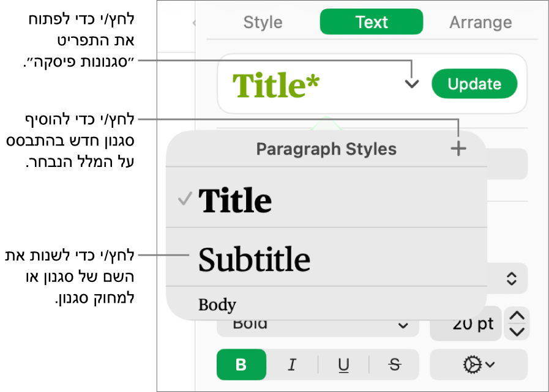
Task: Toggle underline formatting button
Action: pyautogui.click(x=343, y=365)
